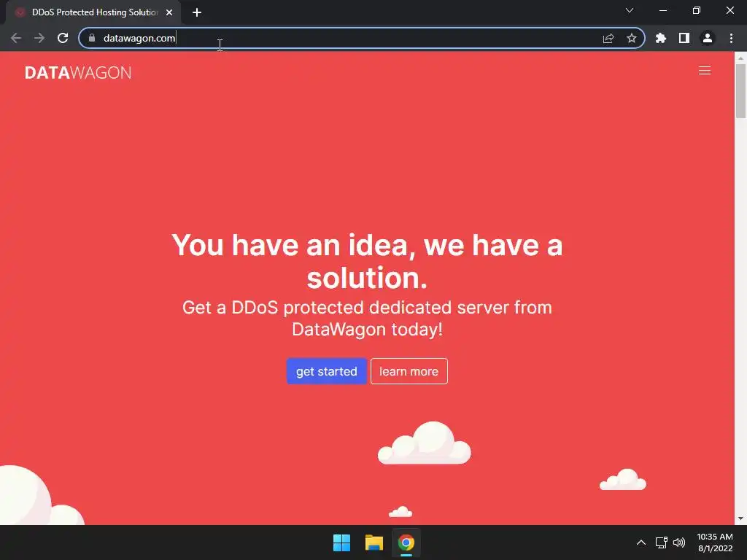
Task: View site information via the lock icon
Action: [x=92, y=38]
